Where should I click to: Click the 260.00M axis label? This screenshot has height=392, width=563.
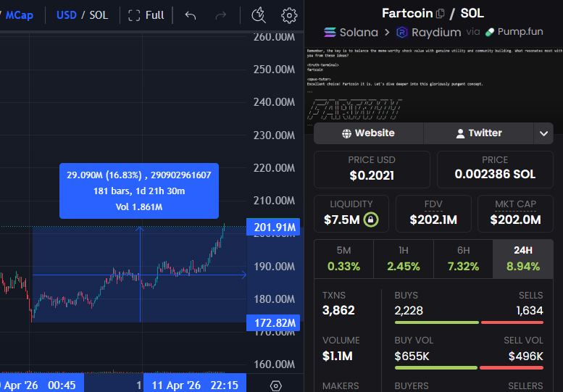274,37
